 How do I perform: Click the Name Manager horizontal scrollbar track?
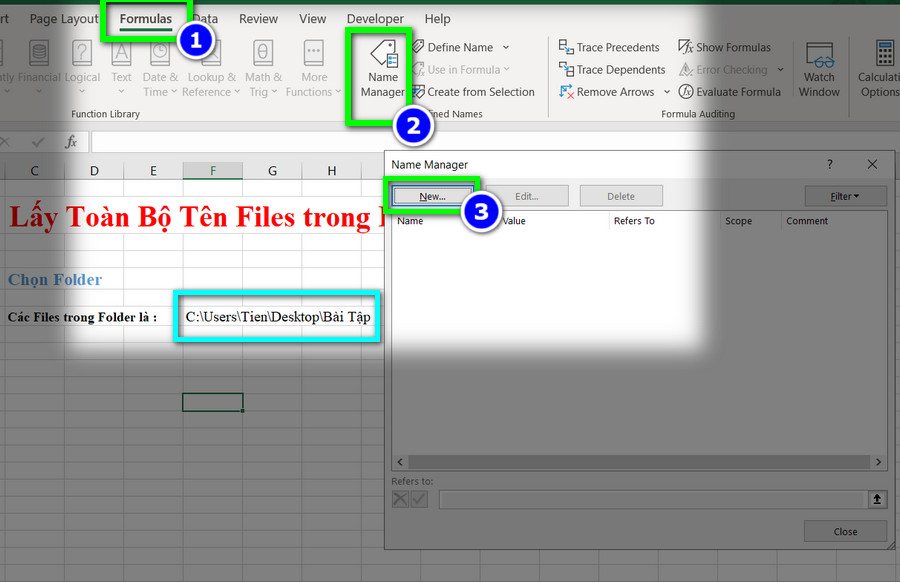coord(638,462)
